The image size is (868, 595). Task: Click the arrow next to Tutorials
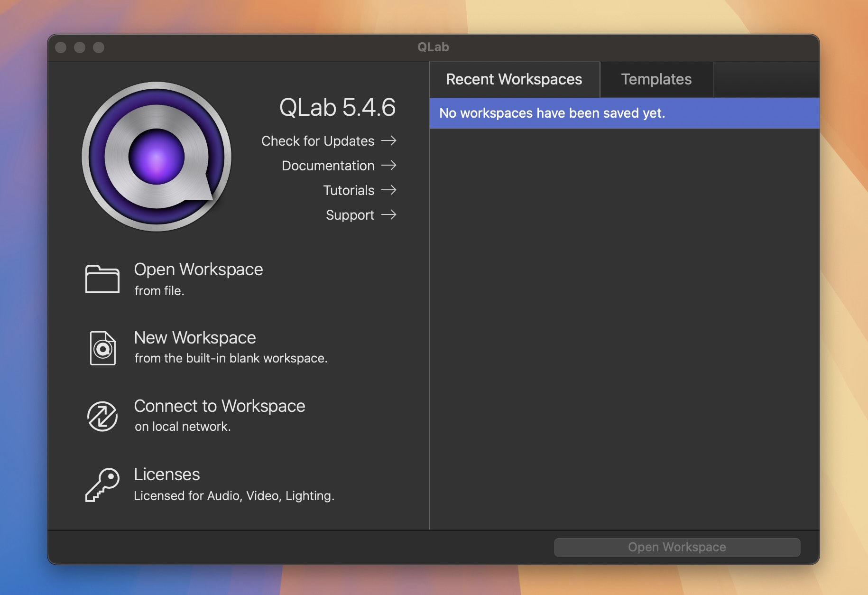(x=389, y=190)
